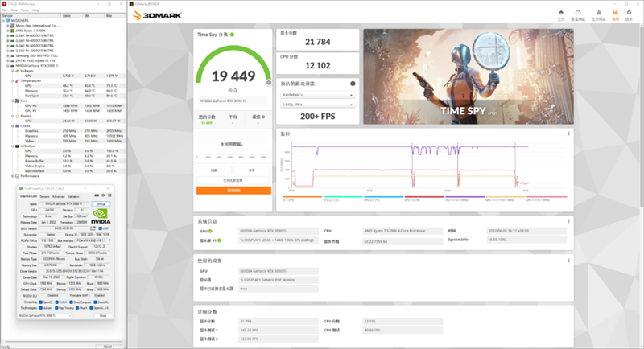Click the Bus Interface question mark in GPU-Z

coord(109,240)
